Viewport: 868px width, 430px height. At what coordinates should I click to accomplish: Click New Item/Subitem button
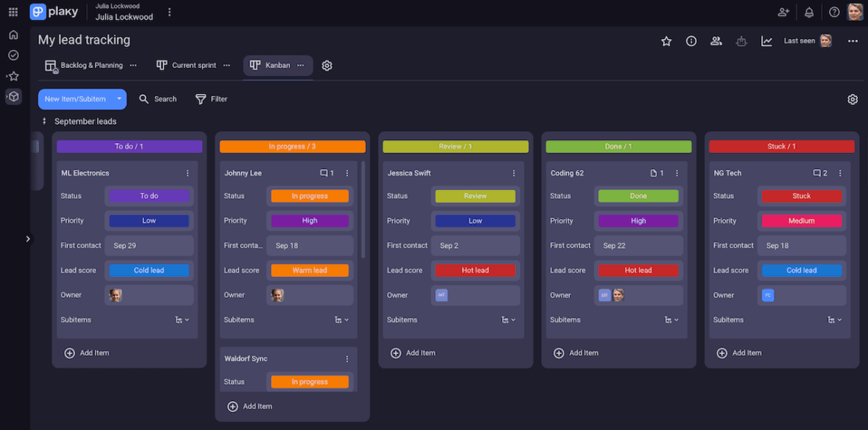pos(75,99)
